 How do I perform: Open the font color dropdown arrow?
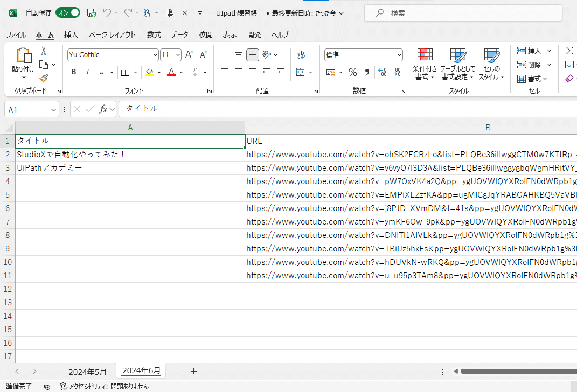tap(181, 73)
